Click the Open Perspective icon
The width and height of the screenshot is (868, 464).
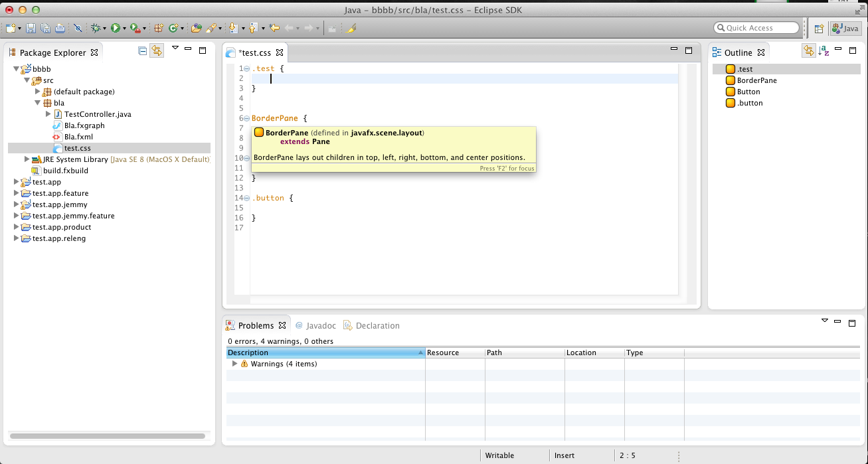pyautogui.click(x=819, y=29)
